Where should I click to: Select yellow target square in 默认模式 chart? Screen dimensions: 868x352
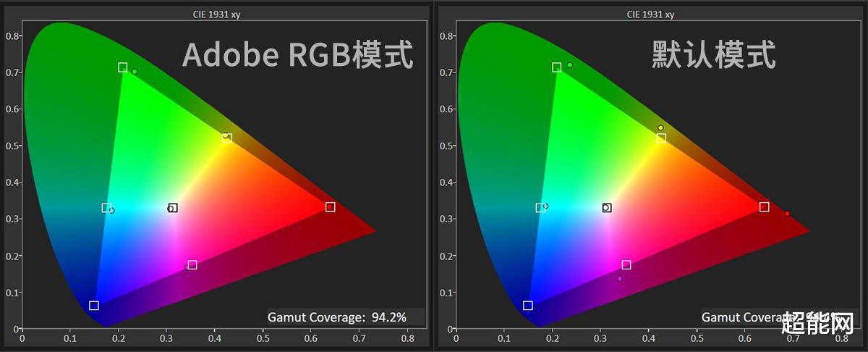661,138
